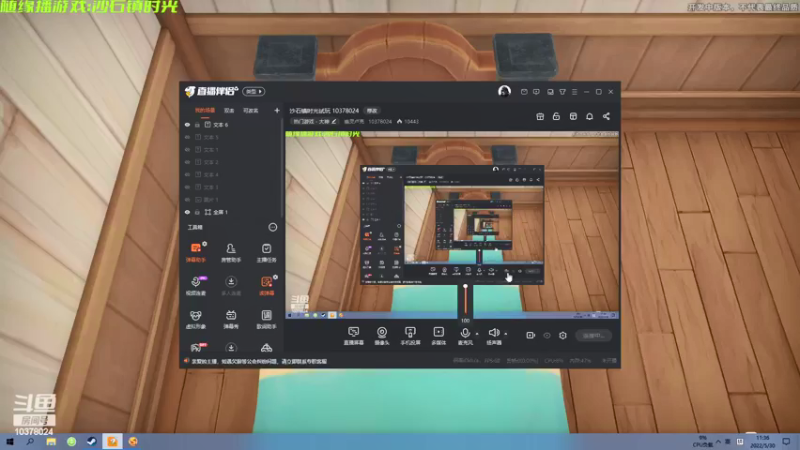Image resolution: width=800 pixels, height=450 pixels.
Task: Open Windows Start menu
Action: (x=10, y=441)
